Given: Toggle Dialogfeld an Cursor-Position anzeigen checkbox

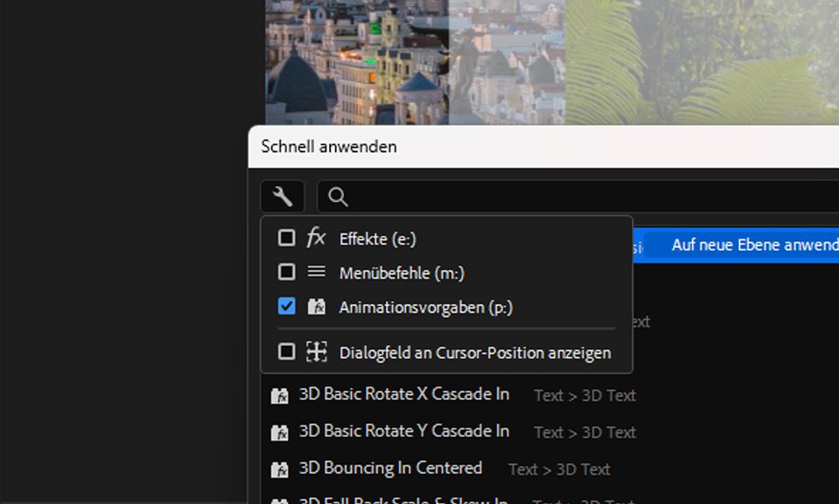Looking at the screenshot, I should coord(287,351).
